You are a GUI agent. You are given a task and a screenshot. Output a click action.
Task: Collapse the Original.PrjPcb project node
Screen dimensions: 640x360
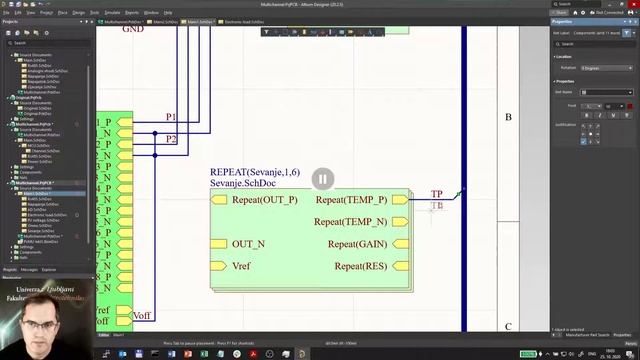[x=8, y=98]
